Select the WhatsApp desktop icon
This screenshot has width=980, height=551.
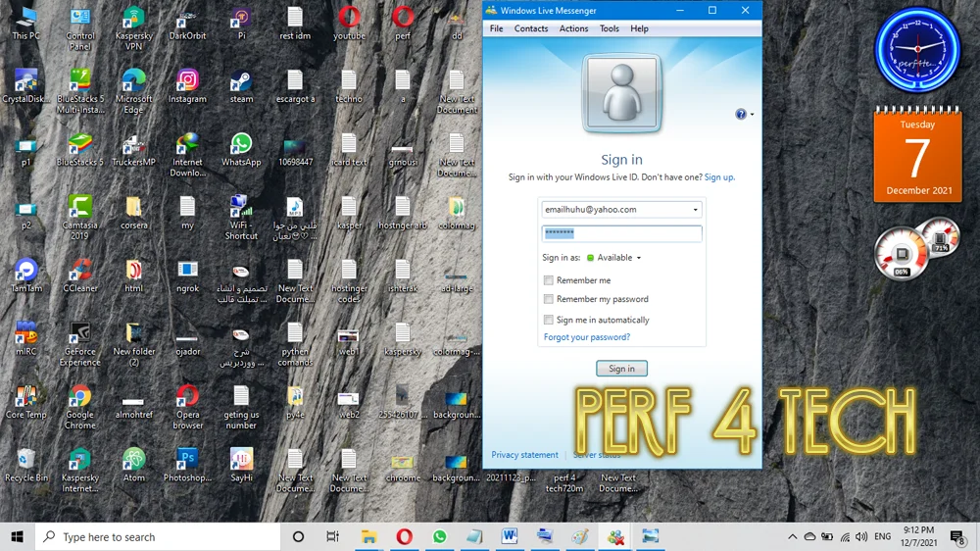[241, 149]
